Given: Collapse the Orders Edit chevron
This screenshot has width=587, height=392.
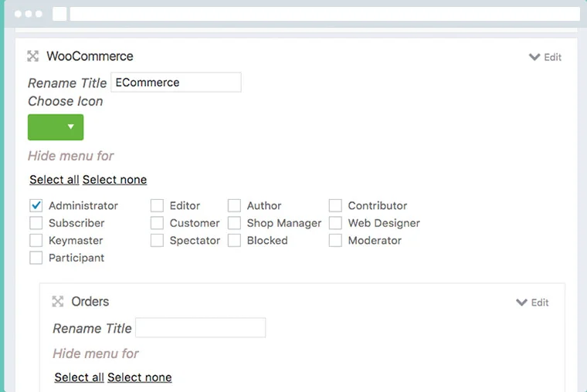Looking at the screenshot, I should point(521,302).
